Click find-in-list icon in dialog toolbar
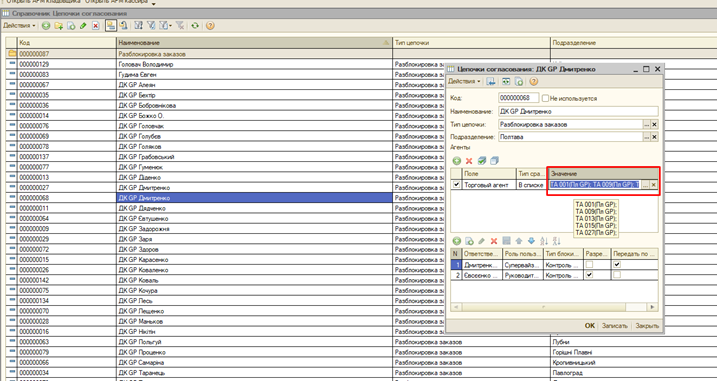The image size is (717, 381). point(491,81)
